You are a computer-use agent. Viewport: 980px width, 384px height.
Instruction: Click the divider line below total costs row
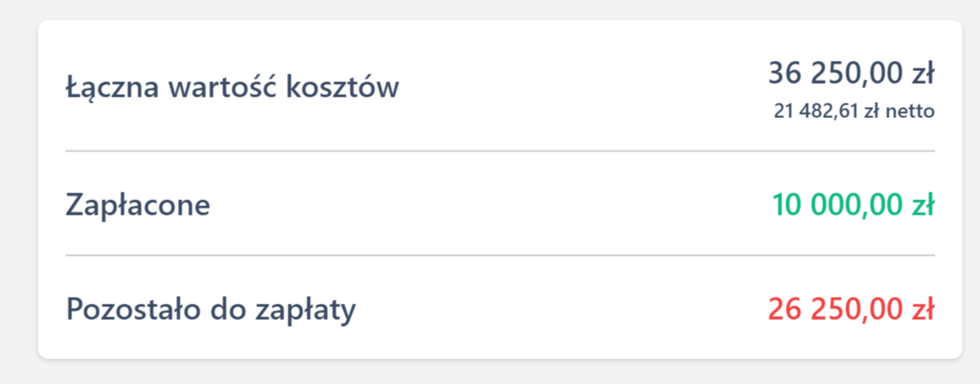tap(500, 151)
